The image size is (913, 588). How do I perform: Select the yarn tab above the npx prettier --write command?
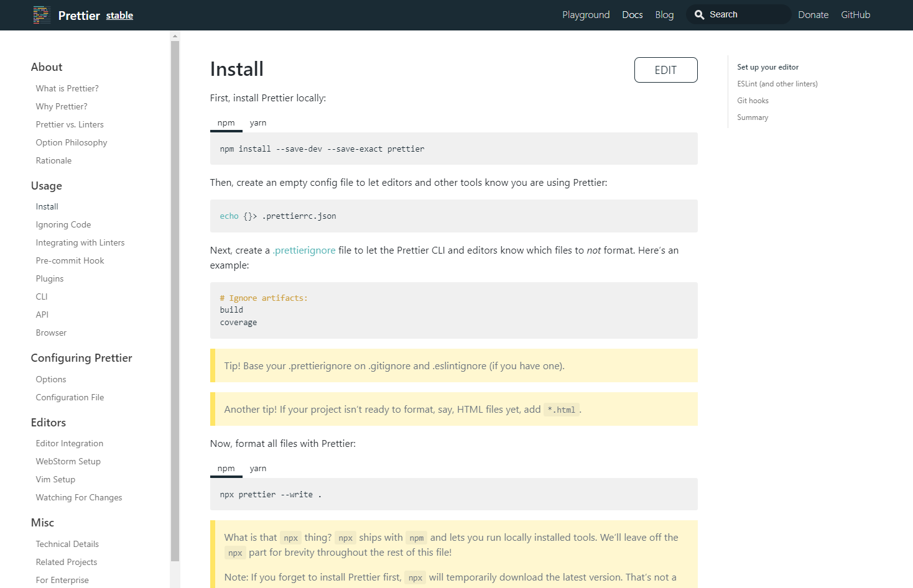pos(258,469)
